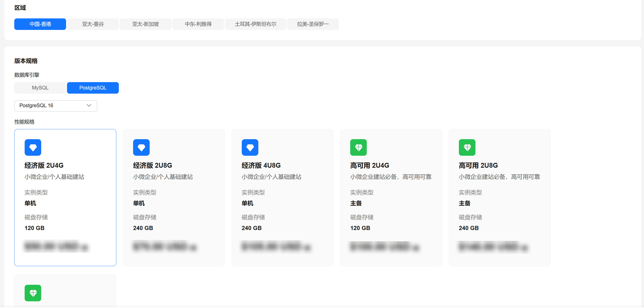The width and height of the screenshot is (644, 308).
Task: Click the blue diamond icon for 经济版 2U8G
Action: point(141,147)
